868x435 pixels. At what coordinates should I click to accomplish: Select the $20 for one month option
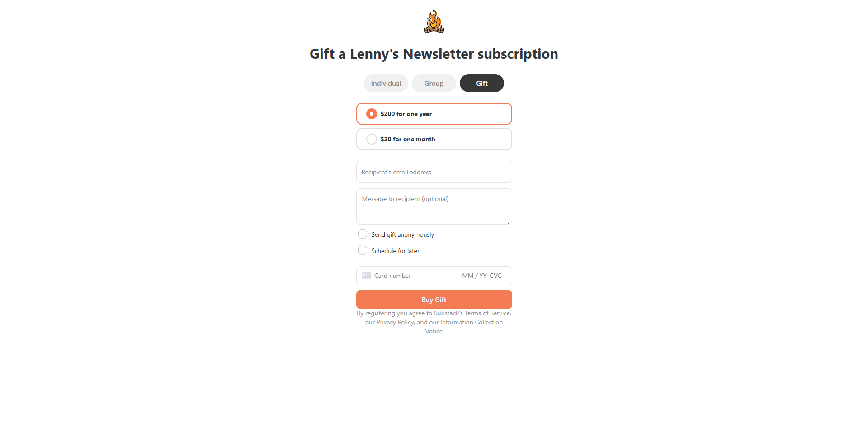pos(434,139)
